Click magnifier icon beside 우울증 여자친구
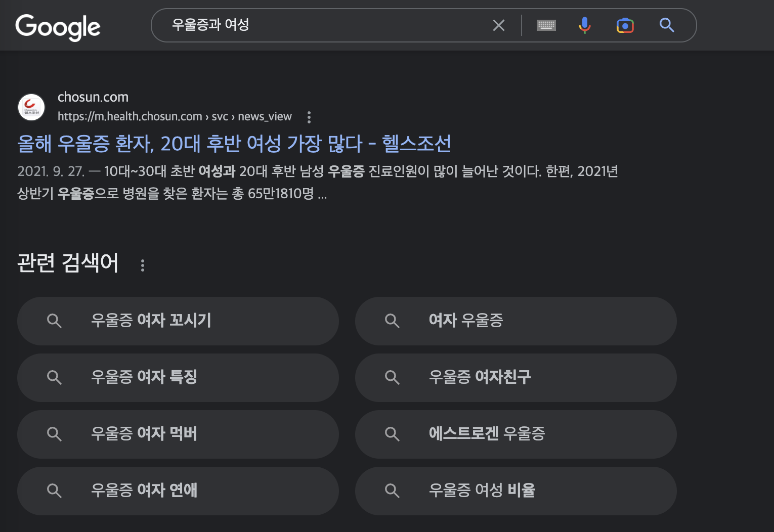The width and height of the screenshot is (774, 532). tap(392, 377)
